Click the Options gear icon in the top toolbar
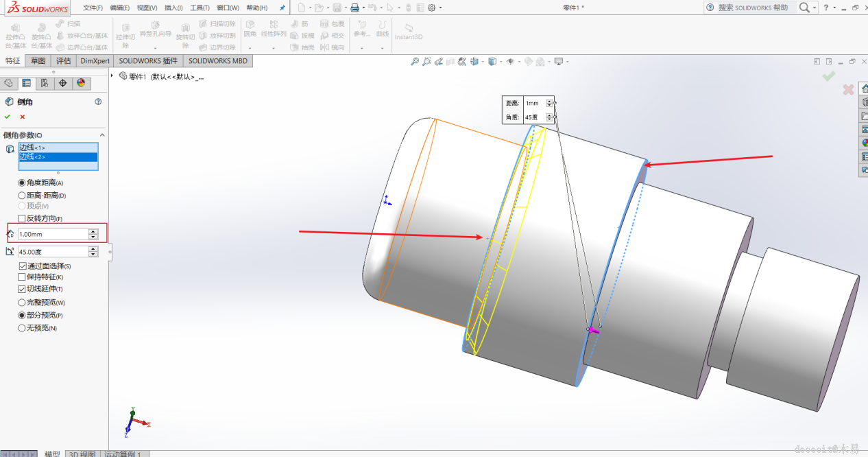This screenshot has width=868, height=457. click(432, 8)
